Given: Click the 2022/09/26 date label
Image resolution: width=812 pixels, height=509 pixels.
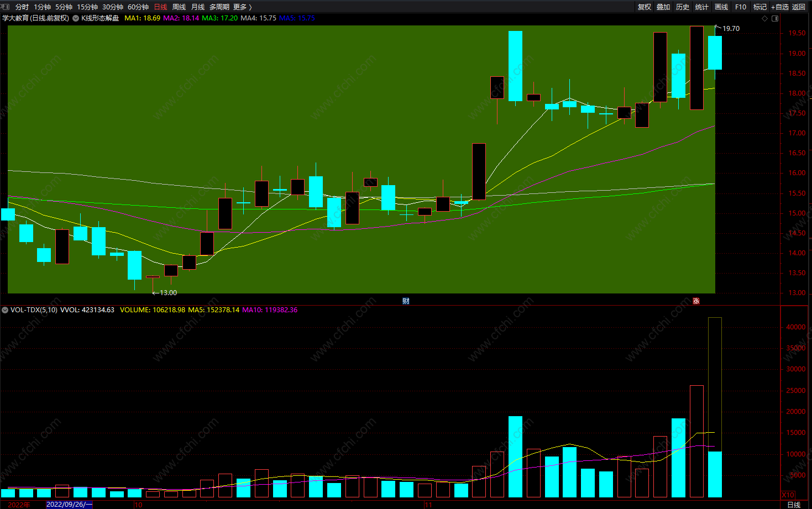Looking at the screenshot, I should 70,504.
